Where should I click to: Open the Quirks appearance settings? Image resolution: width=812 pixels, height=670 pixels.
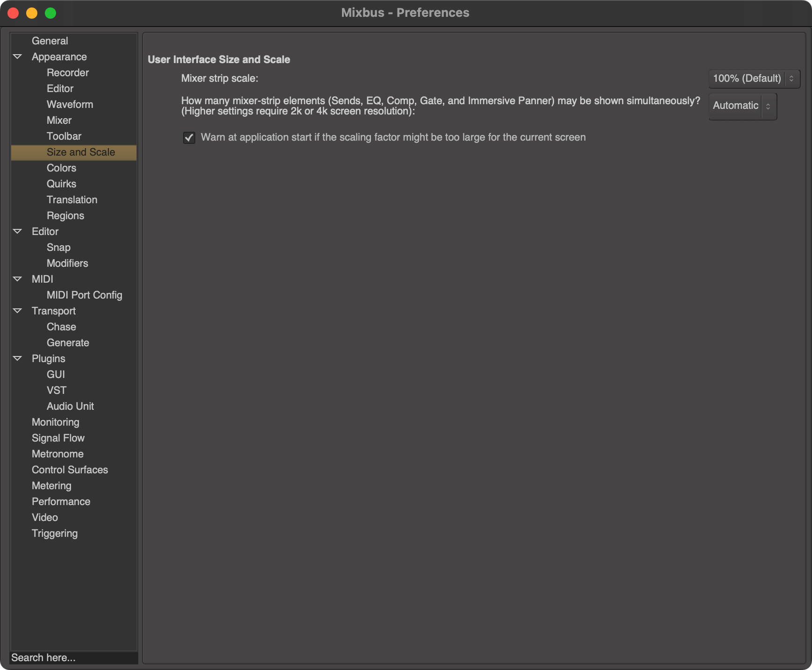point(61,184)
